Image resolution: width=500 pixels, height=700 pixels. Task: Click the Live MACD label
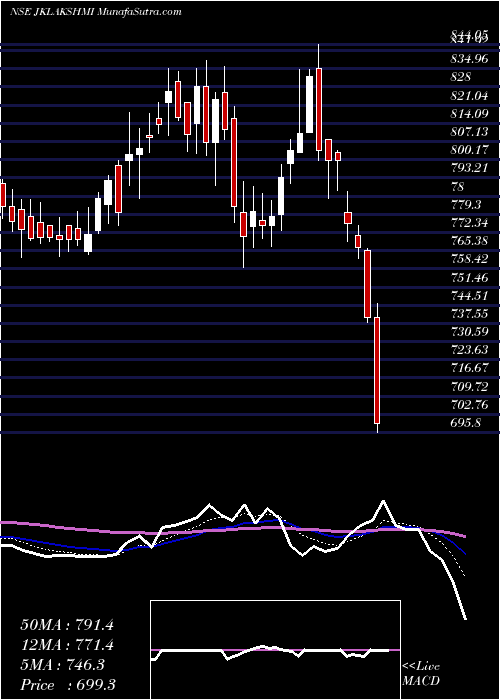tap(421, 674)
